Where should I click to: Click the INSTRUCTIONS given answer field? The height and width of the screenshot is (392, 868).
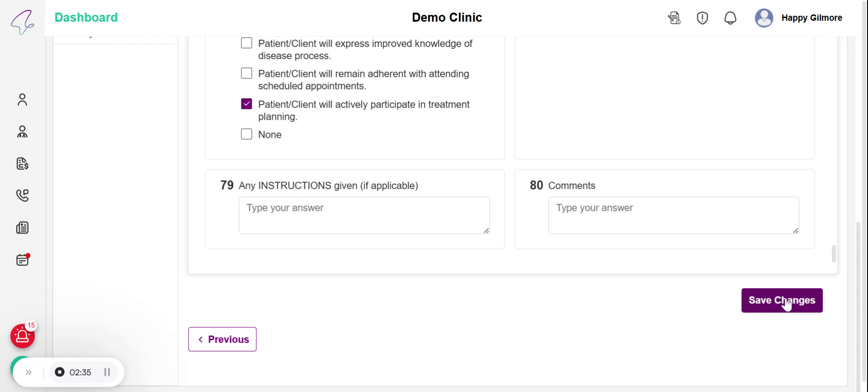tap(364, 215)
